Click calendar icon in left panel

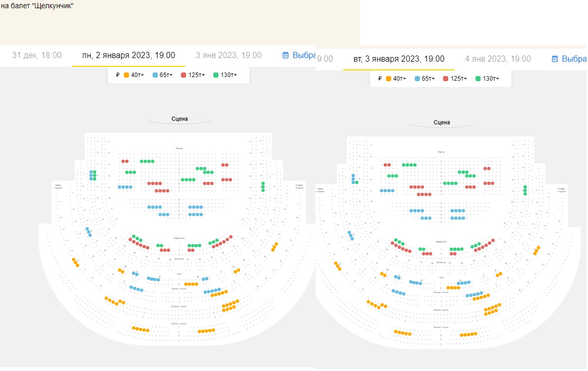click(x=285, y=55)
